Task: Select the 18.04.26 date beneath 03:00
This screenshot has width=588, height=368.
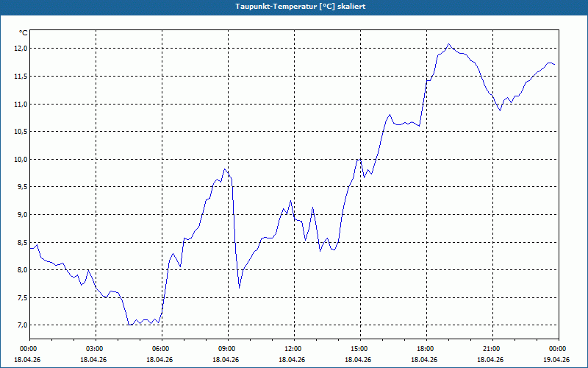Action: point(93,359)
